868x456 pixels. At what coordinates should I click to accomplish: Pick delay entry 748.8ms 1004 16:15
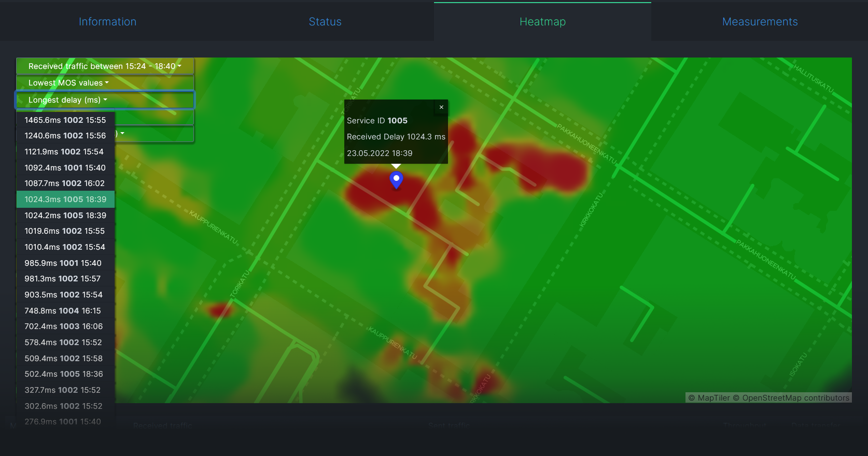tap(65, 311)
